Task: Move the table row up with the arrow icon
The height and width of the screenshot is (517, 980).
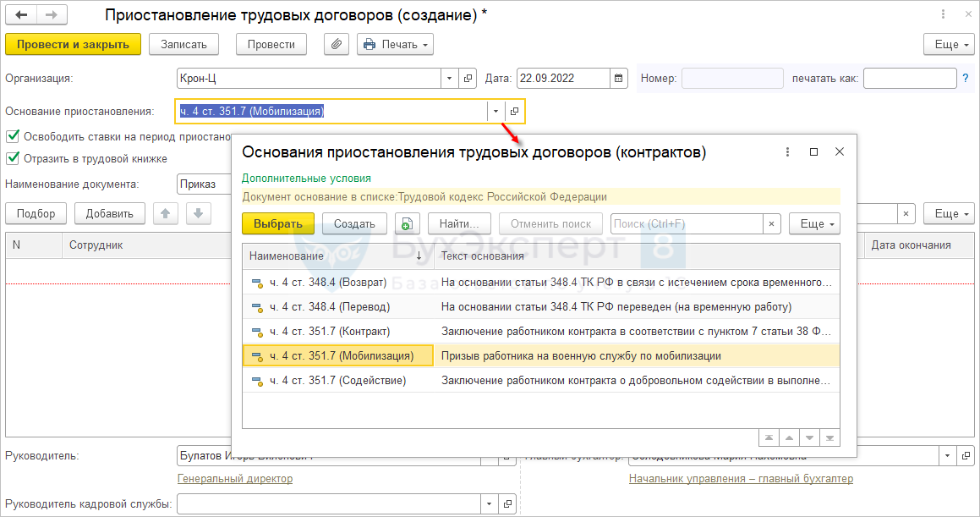Action: click(164, 214)
